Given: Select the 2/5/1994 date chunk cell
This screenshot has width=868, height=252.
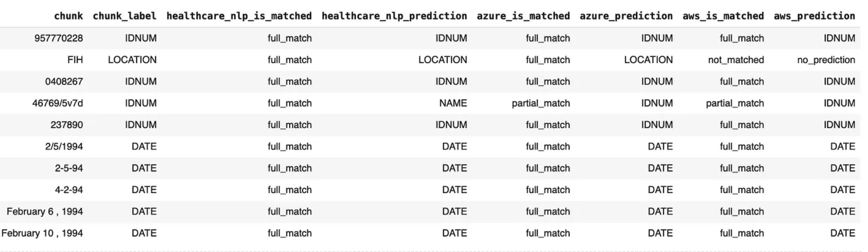Looking at the screenshot, I should 64,147.
